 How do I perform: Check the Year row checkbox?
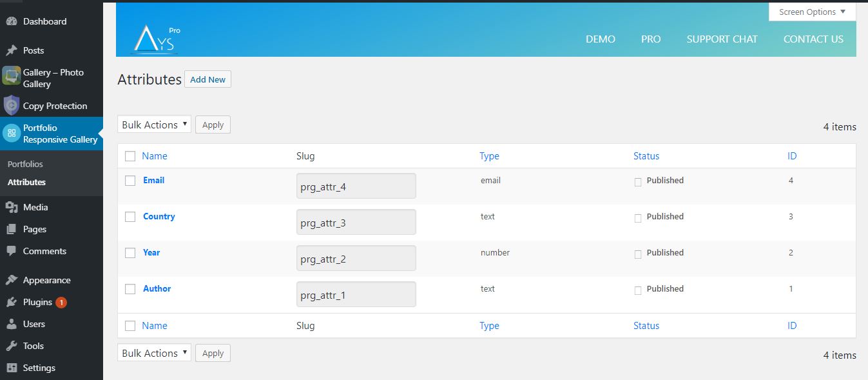(x=130, y=253)
